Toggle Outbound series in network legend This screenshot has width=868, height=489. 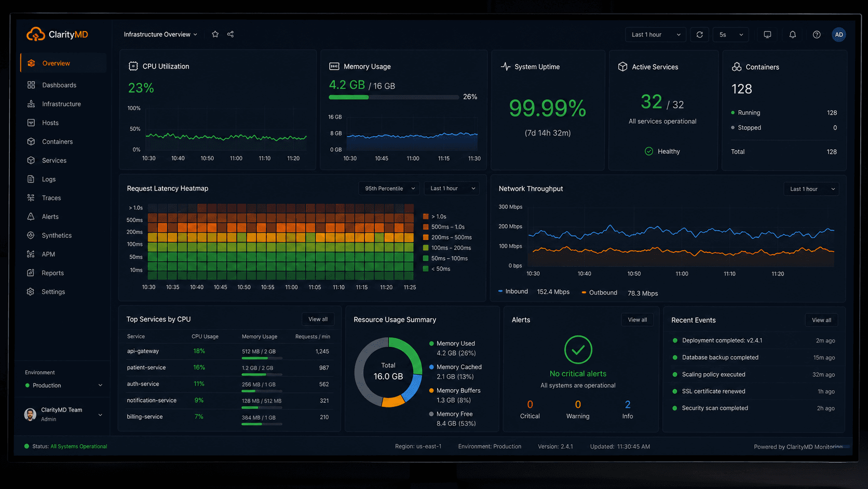(x=600, y=293)
